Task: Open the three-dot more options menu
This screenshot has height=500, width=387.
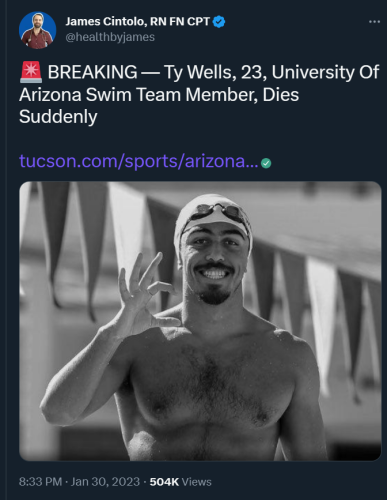Action: [374, 22]
